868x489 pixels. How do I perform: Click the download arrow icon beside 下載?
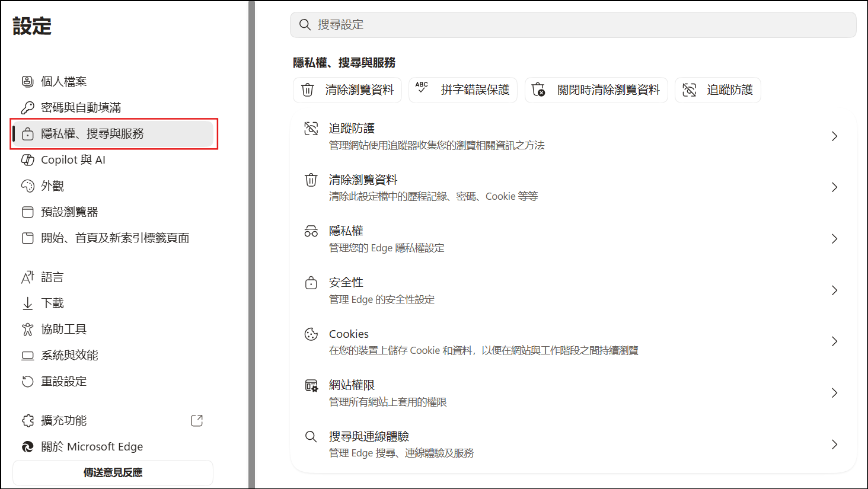tap(27, 303)
